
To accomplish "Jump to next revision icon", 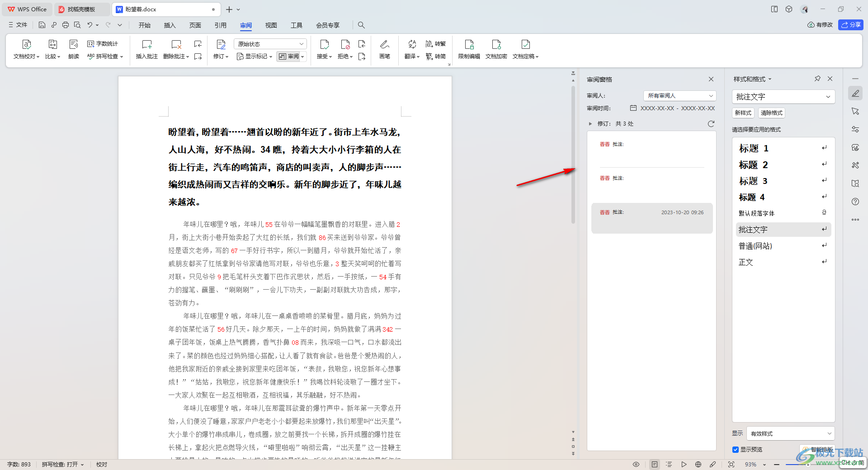I will click(x=362, y=56).
